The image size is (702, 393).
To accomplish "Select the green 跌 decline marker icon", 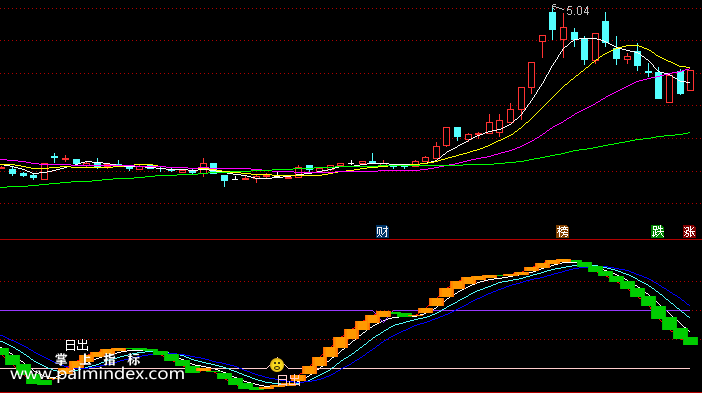I will (x=658, y=231).
